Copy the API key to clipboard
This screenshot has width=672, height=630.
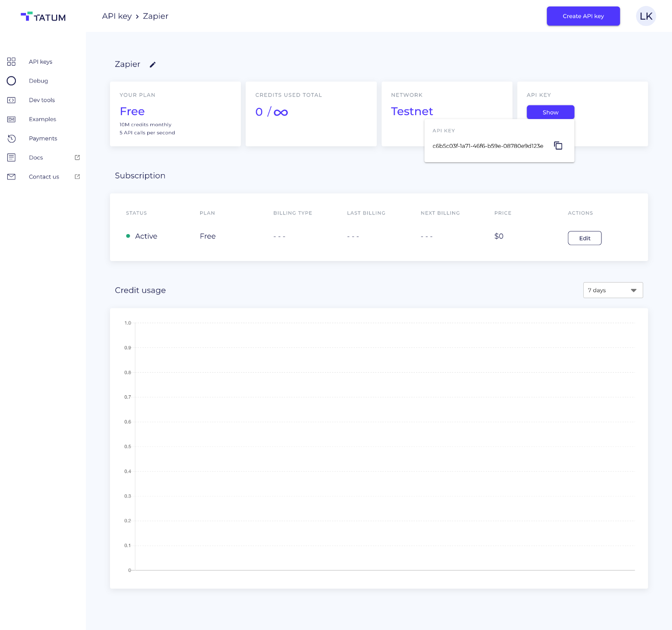[558, 145]
